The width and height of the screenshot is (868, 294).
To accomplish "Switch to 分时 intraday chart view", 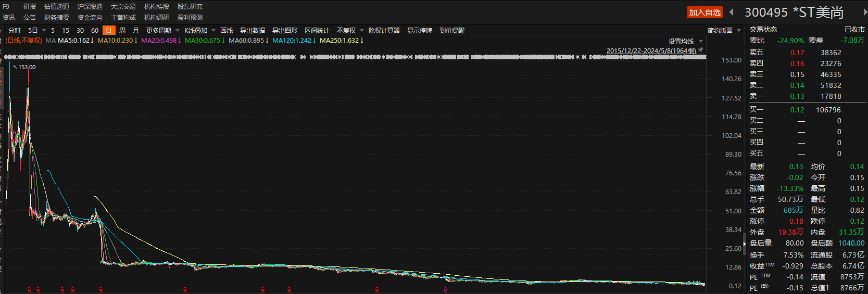I will tap(15, 30).
